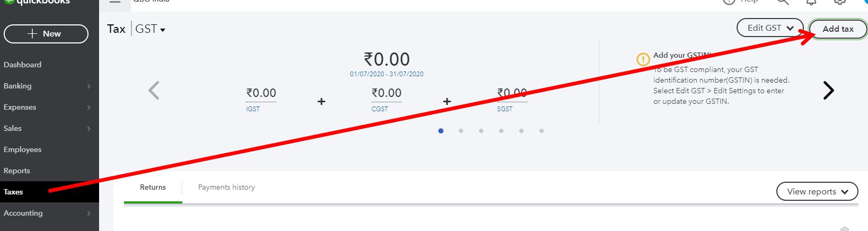The width and height of the screenshot is (868, 231).
Task: Expand the View reports dropdown
Action: pos(817,192)
